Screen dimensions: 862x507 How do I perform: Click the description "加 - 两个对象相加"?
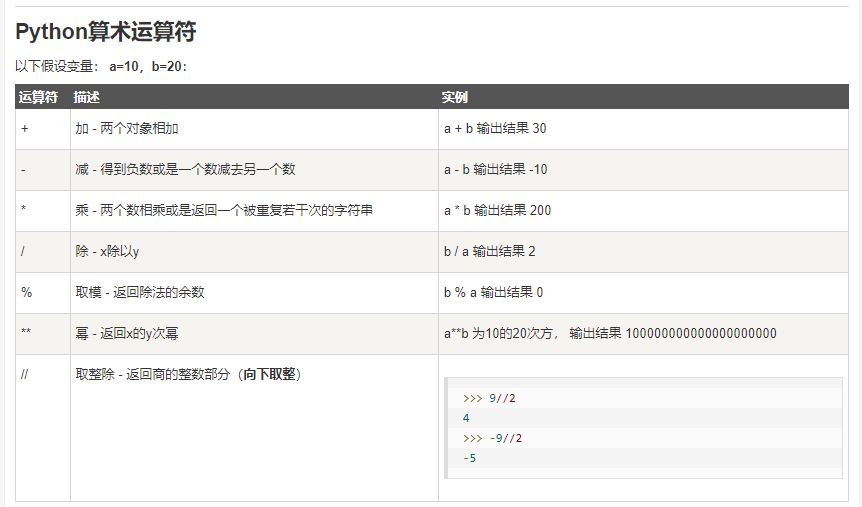[x=127, y=129]
